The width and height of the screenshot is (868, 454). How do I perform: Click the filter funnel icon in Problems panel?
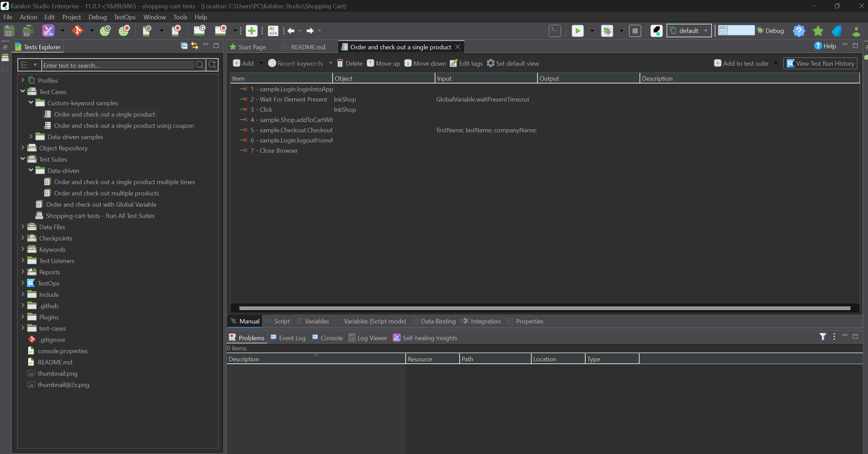(x=823, y=337)
